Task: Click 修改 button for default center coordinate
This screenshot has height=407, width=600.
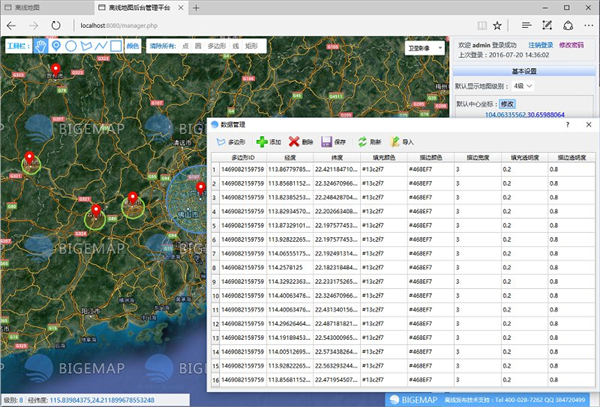Action: click(x=507, y=103)
